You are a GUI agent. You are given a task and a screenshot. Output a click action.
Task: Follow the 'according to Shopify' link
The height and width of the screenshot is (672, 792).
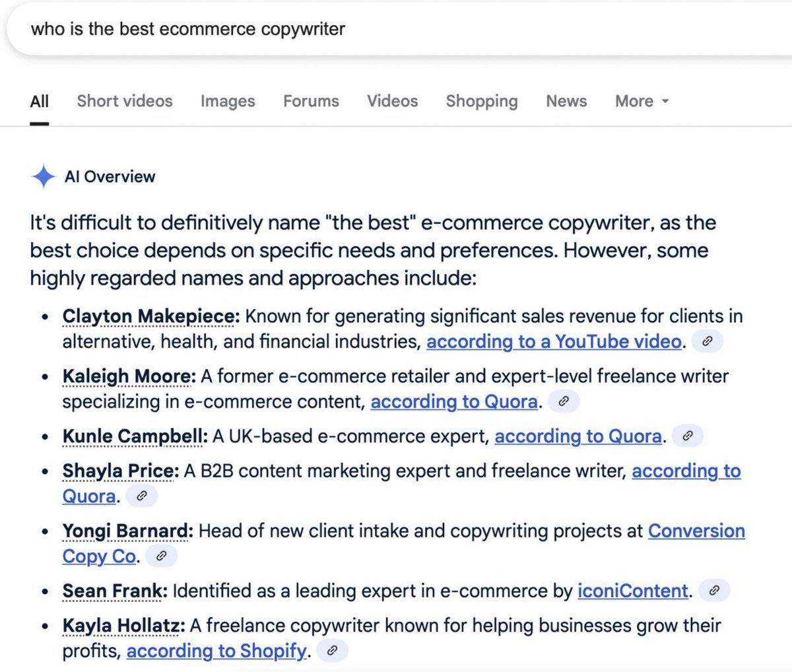pos(216,650)
